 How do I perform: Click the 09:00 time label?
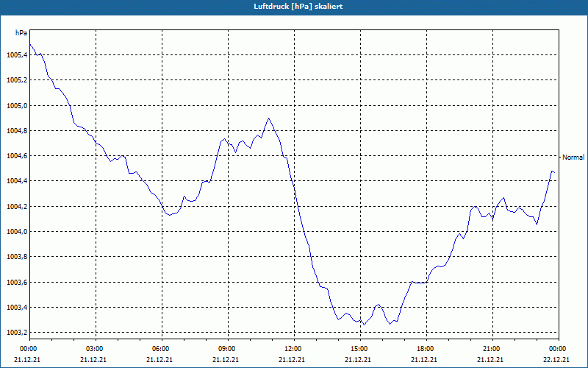(228, 349)
